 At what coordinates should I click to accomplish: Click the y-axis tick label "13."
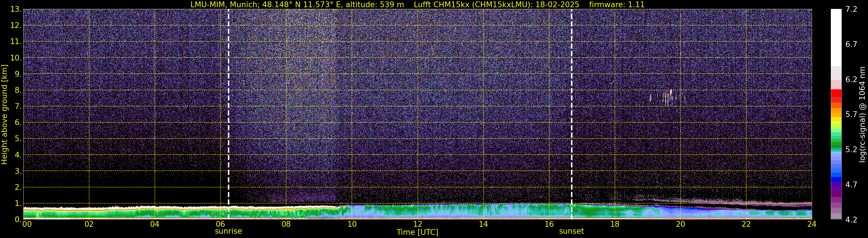(x=16, y=10)
